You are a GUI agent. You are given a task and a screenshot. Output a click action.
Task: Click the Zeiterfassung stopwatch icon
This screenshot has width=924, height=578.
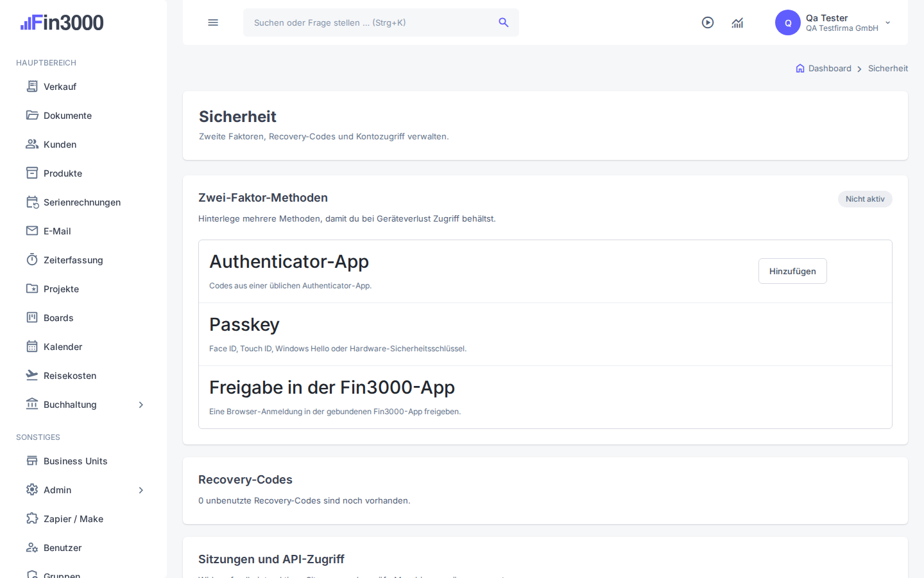tap(32, 259)
